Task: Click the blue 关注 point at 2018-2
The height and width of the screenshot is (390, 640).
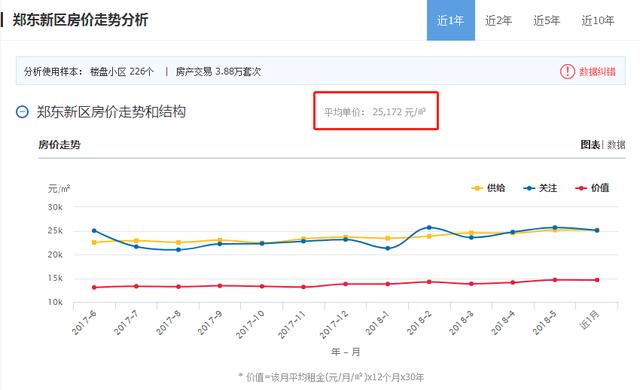Action: (429, 227)
